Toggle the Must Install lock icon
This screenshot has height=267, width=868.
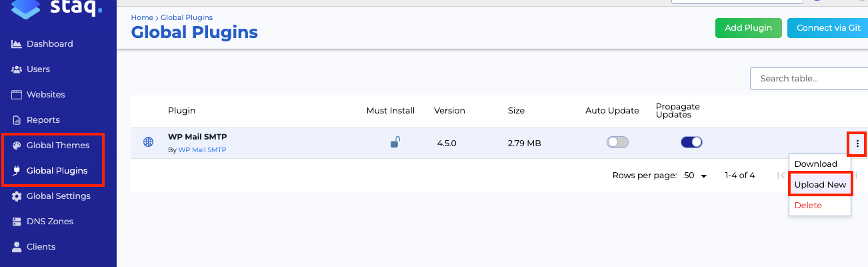[395, 142]
